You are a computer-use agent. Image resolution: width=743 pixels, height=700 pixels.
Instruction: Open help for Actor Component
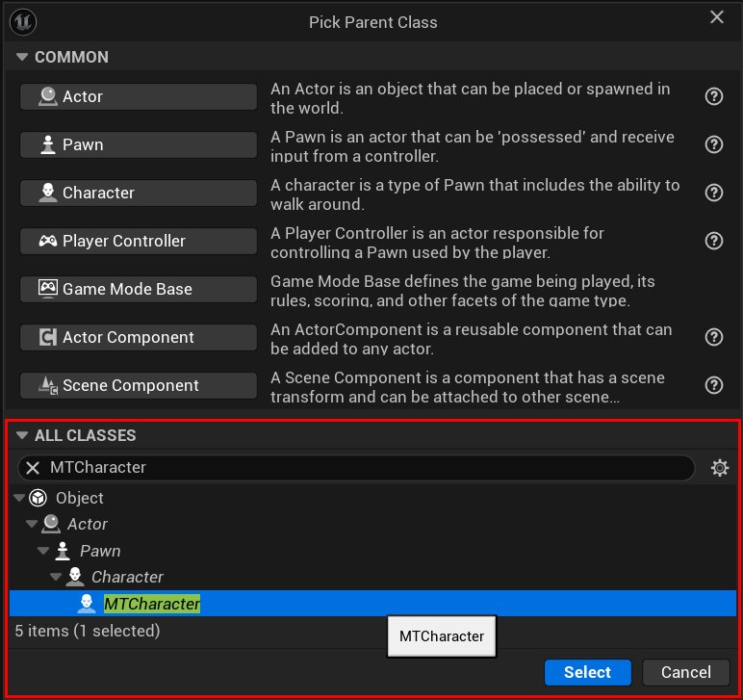(713, 337)
